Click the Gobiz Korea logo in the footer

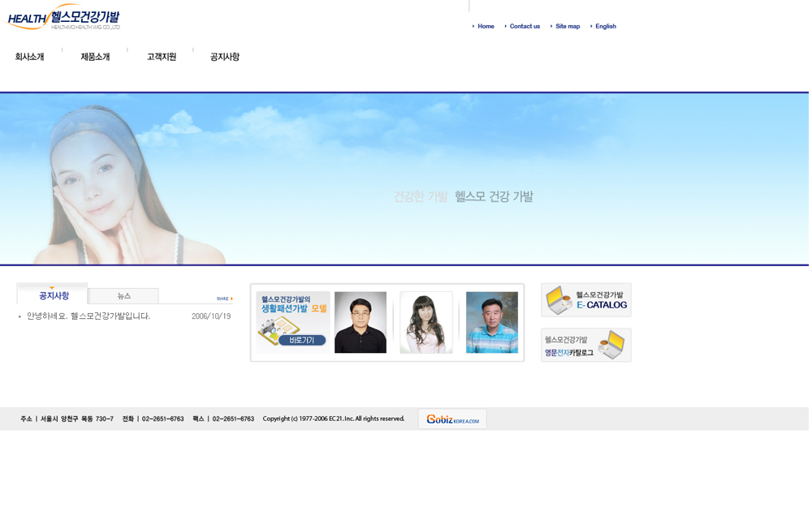point(454,420)
